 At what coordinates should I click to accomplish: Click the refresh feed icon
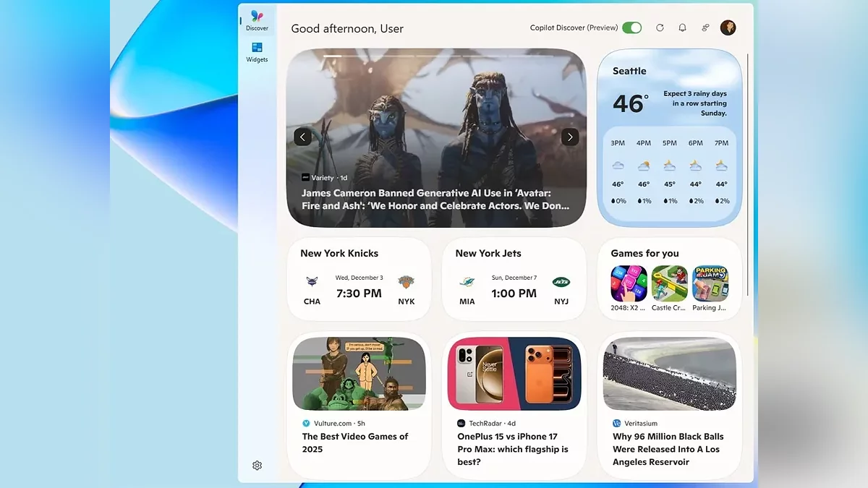point(660,27)
